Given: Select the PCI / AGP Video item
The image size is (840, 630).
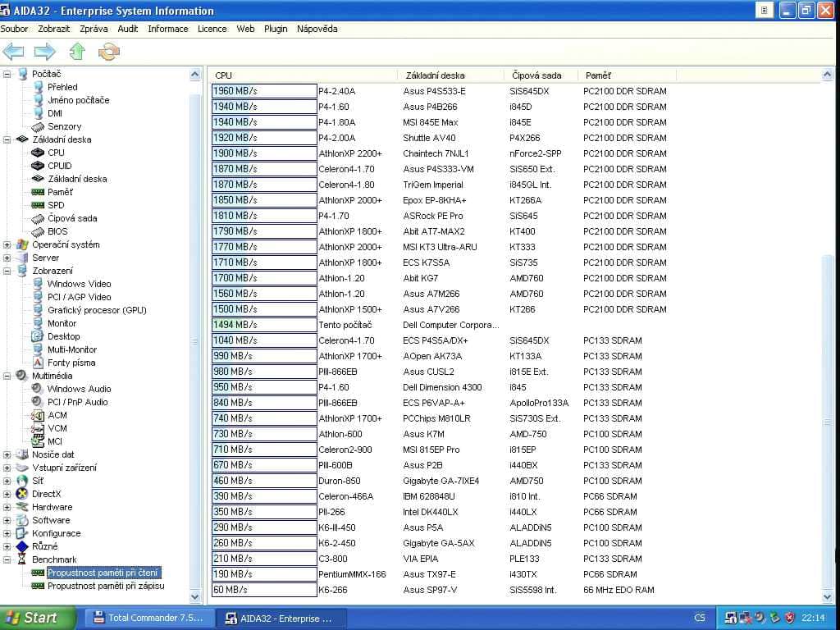Looking at the screenshot, I should click(80, 297).
